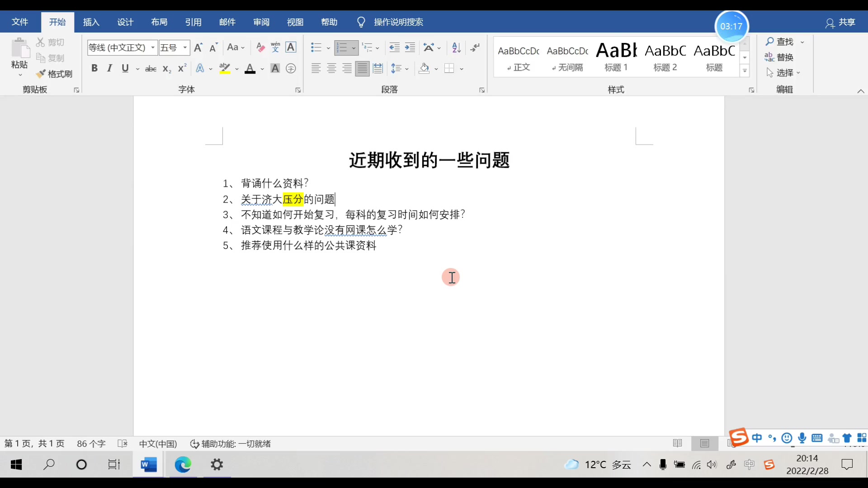
Task: Apply the 无间隔 style
Action: click(x=567, y=57)
